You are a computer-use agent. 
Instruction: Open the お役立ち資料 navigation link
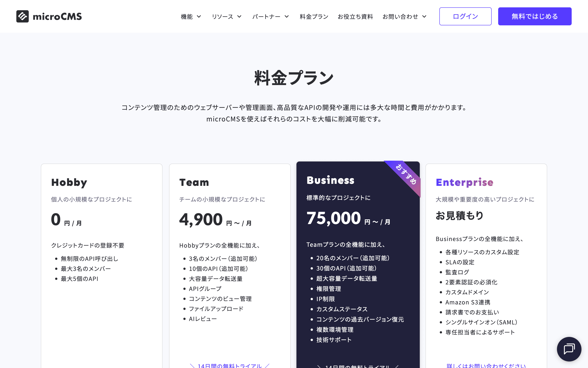pyautogui.click(x=355, y=17)
